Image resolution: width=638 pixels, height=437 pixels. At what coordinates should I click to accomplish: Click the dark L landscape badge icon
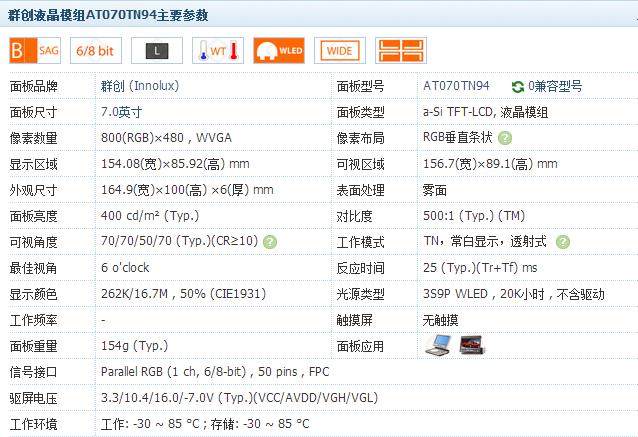[157, 50]
